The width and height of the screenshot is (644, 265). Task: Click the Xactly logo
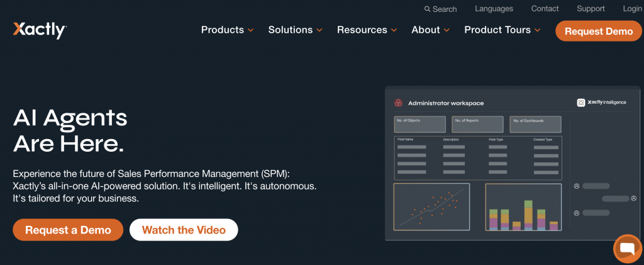tap(40, 30)
